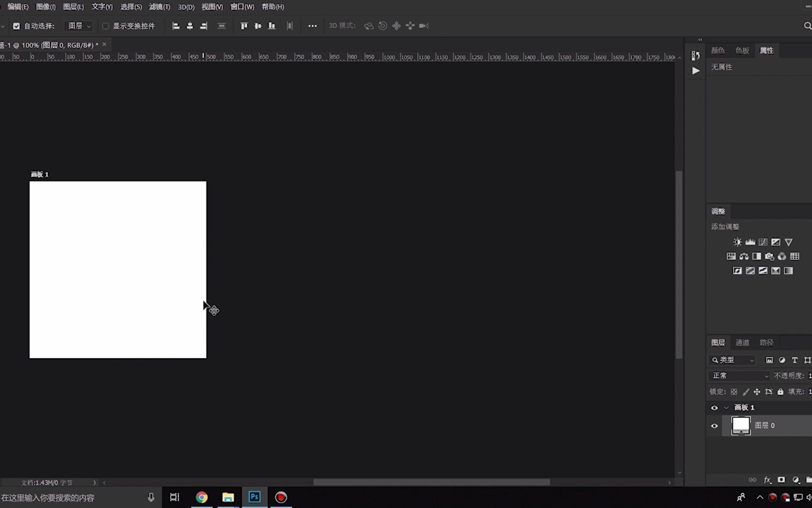Open more align options (three dots)
812x508 pixels.
click(x=312, y=26)
